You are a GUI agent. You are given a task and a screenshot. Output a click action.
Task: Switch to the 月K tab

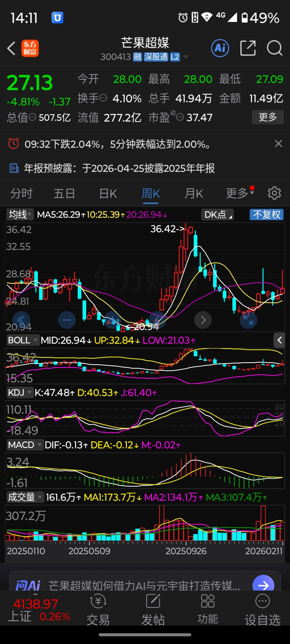pyautogui.click(x=194, y=194)
